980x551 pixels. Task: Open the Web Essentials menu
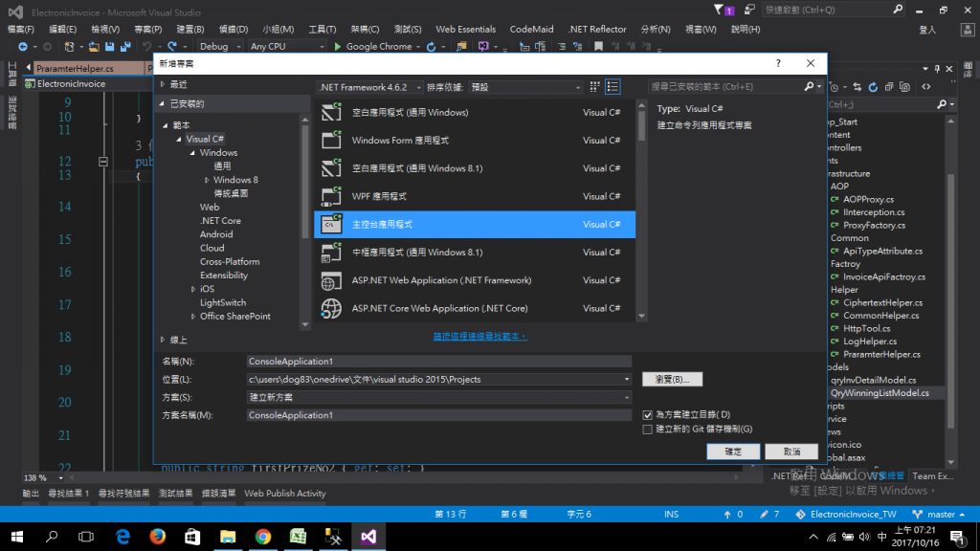466,29
